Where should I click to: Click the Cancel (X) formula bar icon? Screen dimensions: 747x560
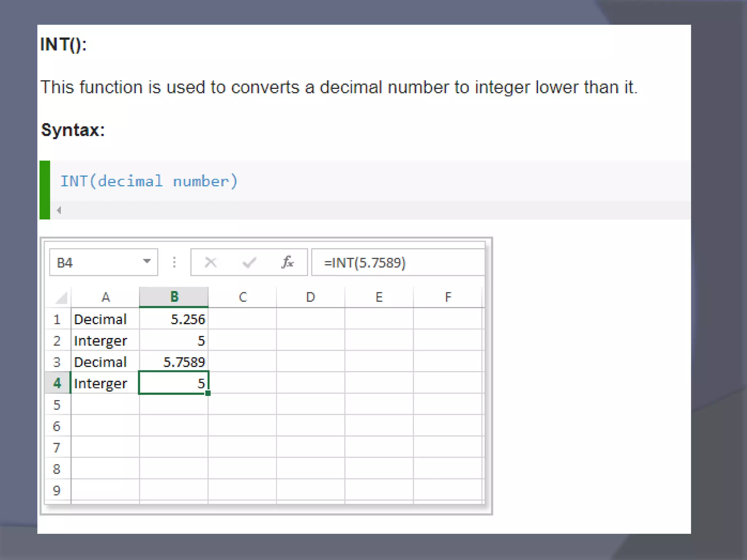click(211, 262)
